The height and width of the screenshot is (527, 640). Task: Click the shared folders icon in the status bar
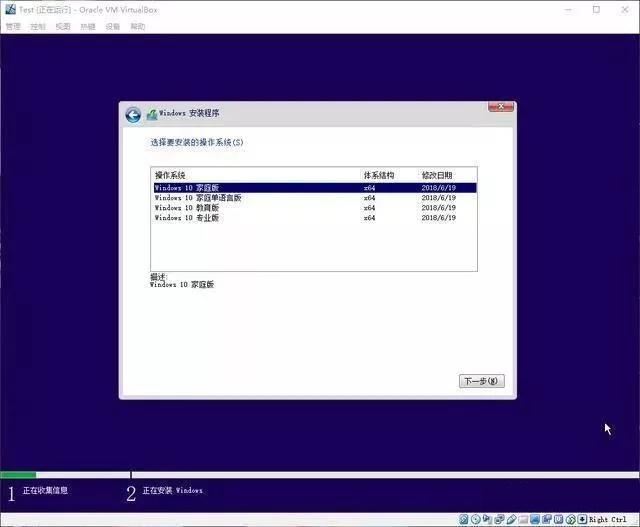coord(523,520)
